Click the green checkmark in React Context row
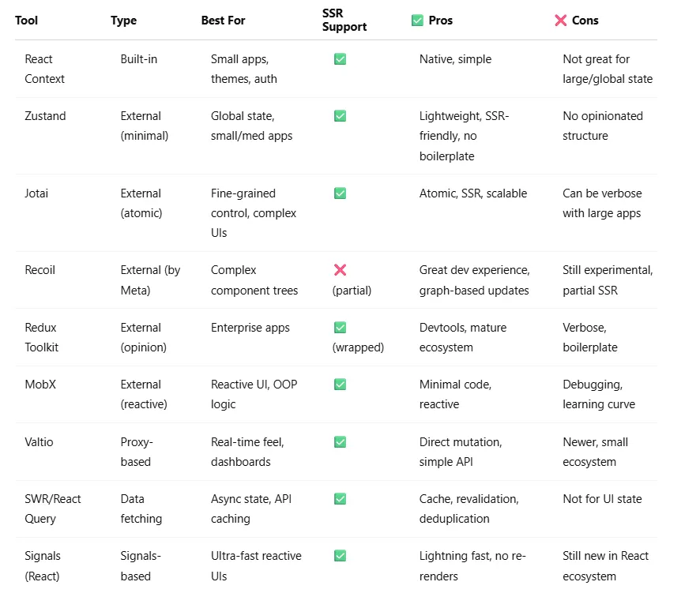This screenshot has width=700, height=593. [x=340, y=59]
